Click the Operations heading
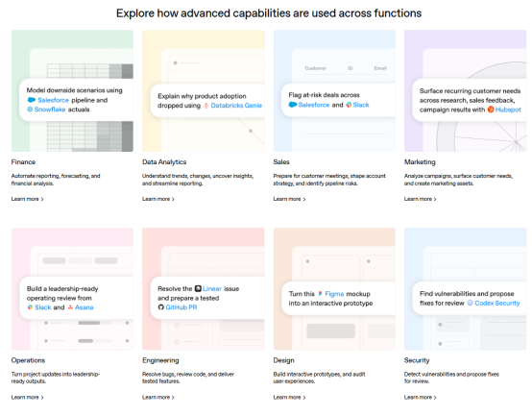The width and height of the screenshot is (532, 416). point(28,360)
